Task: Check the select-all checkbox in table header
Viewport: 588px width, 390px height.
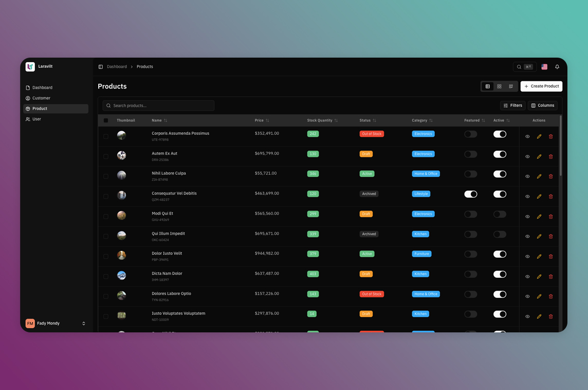Action: click(106, 120)
